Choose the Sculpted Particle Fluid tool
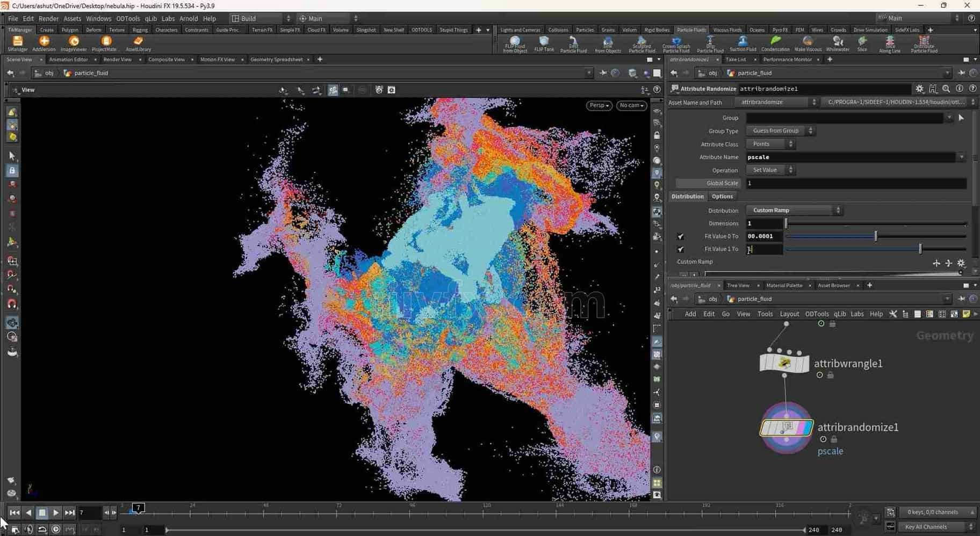Screen dimensions: 980x536 pos(642,44)
